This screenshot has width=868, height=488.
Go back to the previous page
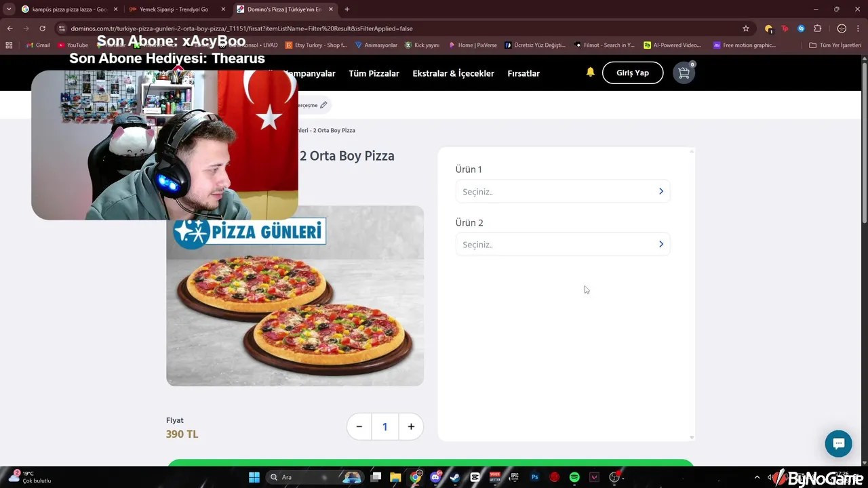point(9,28)
